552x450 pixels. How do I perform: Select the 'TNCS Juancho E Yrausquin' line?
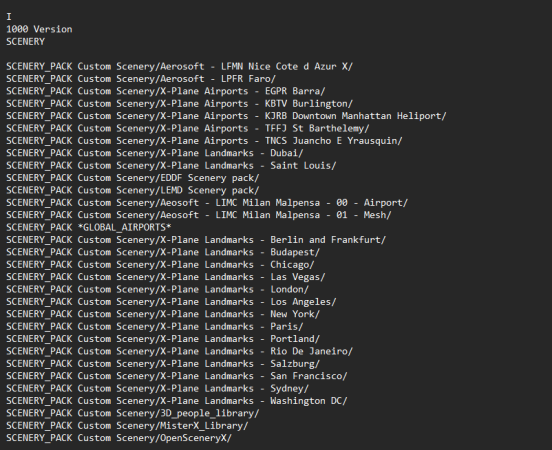tap(204, 141)
